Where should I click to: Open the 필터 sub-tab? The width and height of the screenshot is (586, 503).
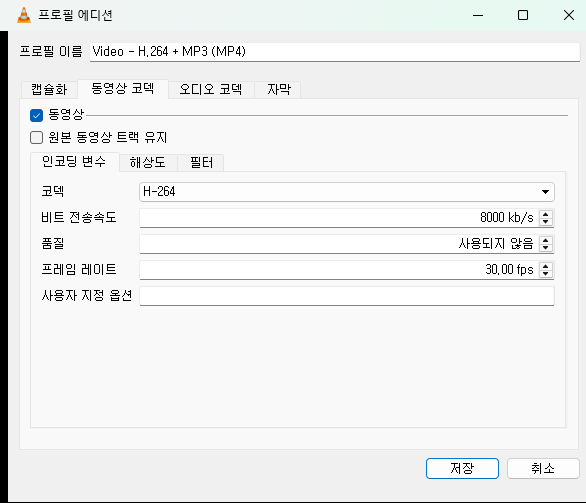(201, 163)
